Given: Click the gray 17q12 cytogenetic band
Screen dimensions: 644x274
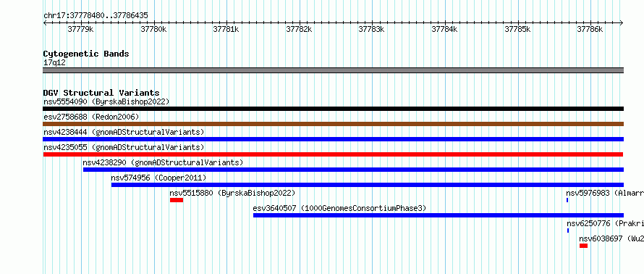Looking at the screenshot, I should 333,70.
